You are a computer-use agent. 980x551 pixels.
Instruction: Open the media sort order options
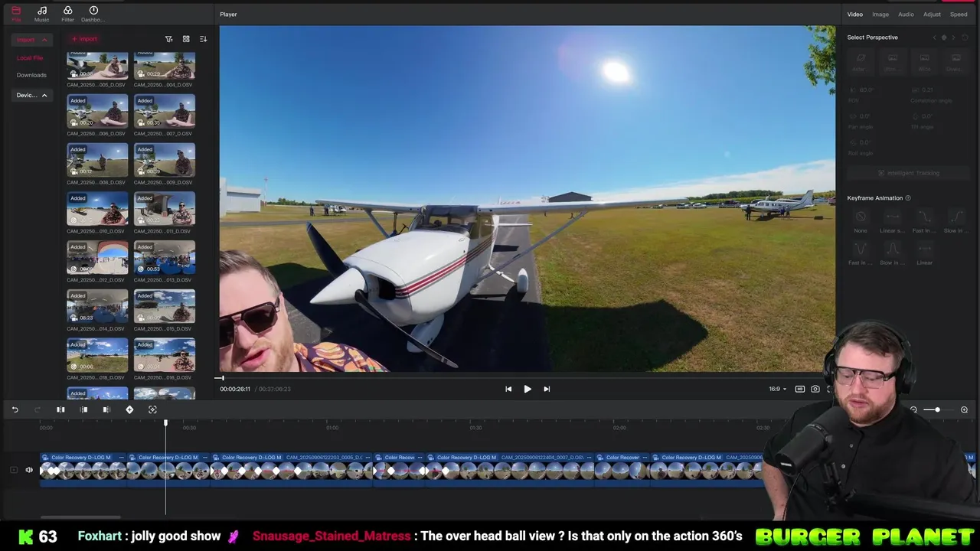point(203,39)
